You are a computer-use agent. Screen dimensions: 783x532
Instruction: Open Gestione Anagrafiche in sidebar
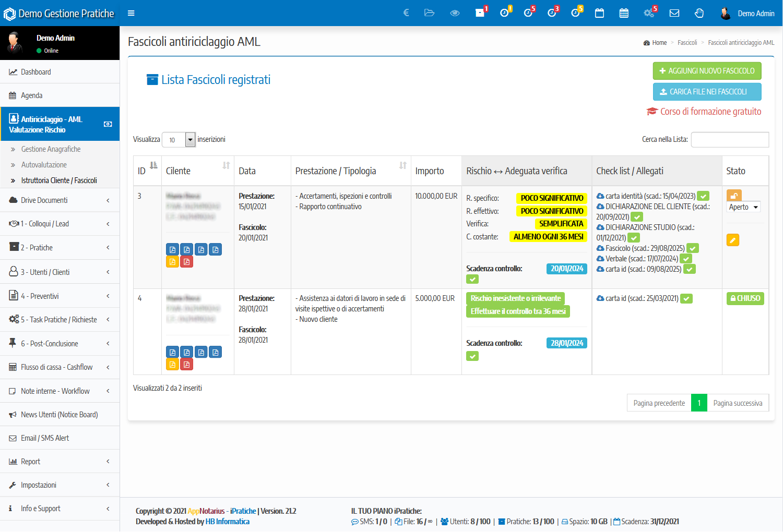click(x=51, y=149)
